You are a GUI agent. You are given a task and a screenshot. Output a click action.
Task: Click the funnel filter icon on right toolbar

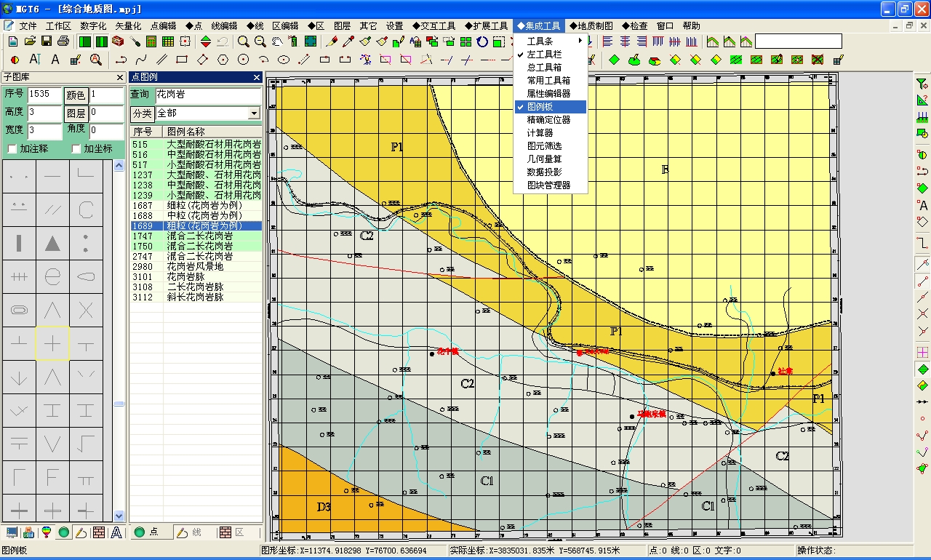click(922, 84)
